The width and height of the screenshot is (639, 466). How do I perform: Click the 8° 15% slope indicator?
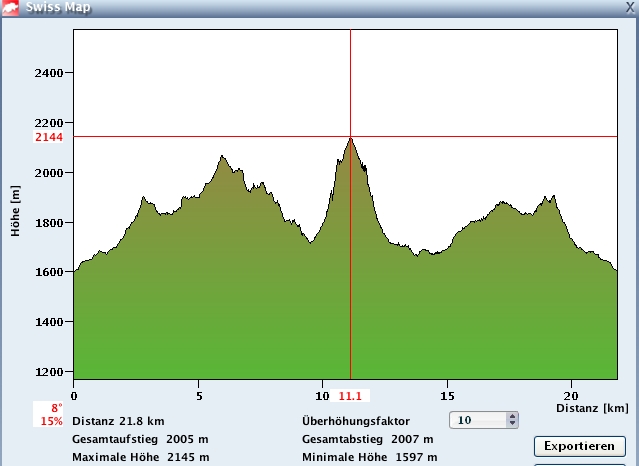(49, 414)
